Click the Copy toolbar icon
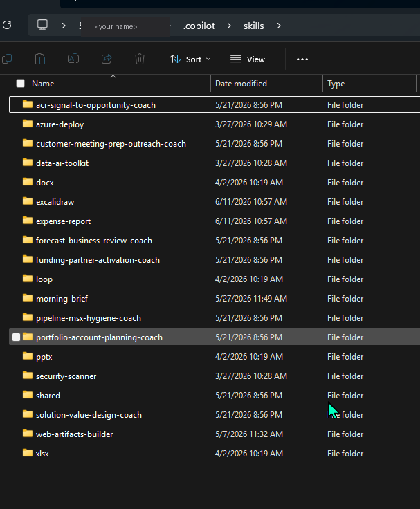The width and height of the screenshot is (420, 509). pyautogui.click(x=7, y=59)
